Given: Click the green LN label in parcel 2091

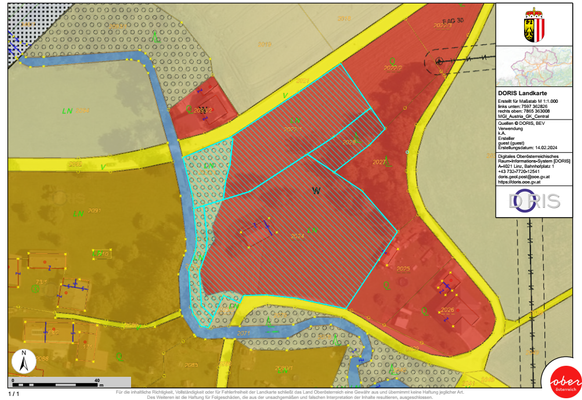Looking at the screenshot, I should click(78, 214).
